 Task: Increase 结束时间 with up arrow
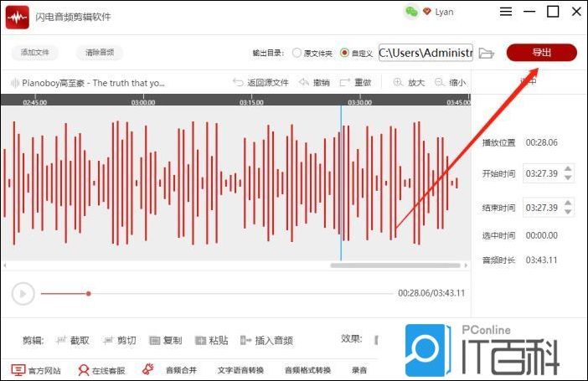tap(568, 203)
